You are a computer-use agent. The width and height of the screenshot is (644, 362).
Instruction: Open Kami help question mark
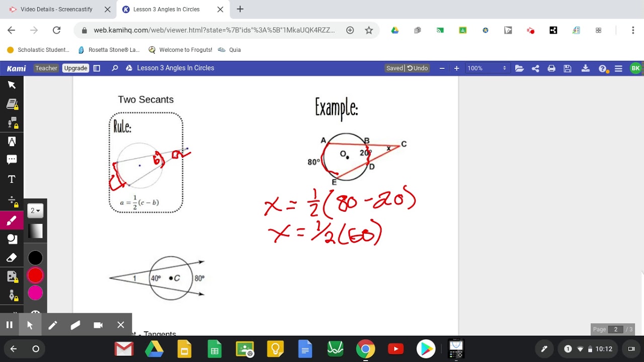click(x=602, y=69)
